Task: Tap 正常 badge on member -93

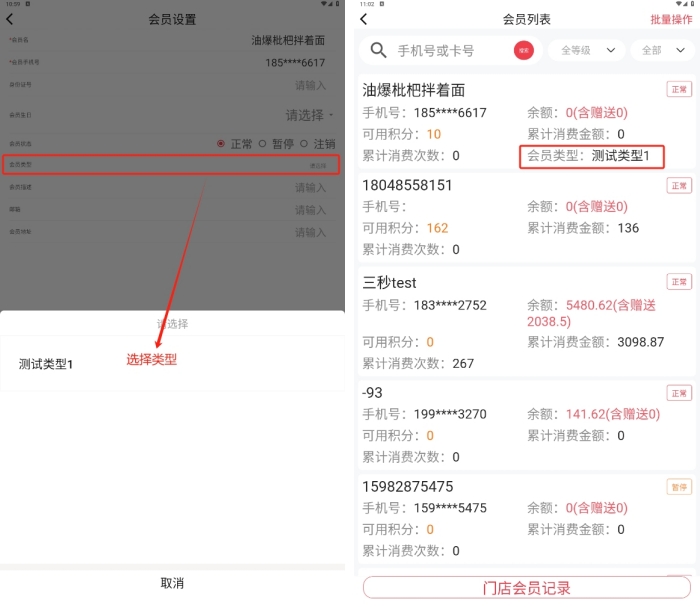Action: [x=680, y=393]
